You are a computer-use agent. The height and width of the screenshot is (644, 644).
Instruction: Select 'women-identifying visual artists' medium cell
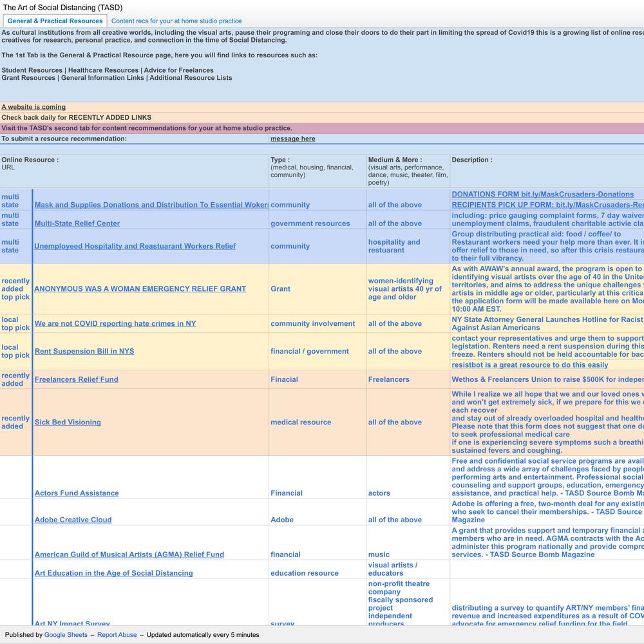tap(408, 289)
